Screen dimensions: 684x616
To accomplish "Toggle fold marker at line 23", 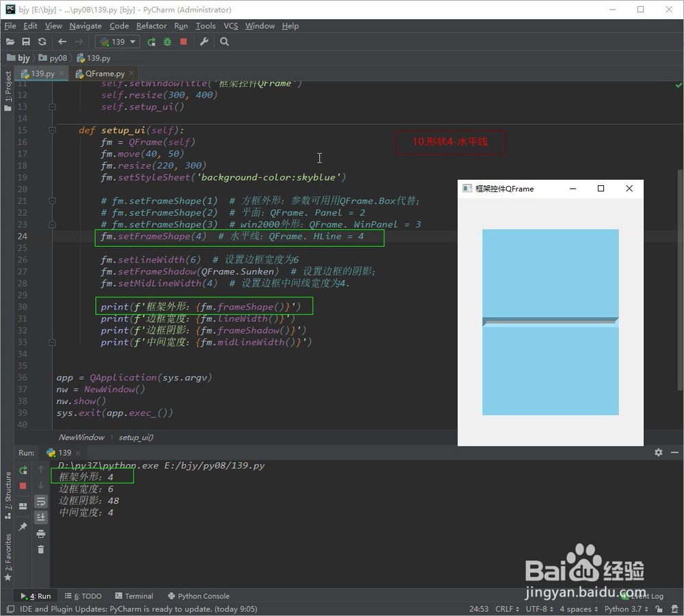I will (53, 224).
